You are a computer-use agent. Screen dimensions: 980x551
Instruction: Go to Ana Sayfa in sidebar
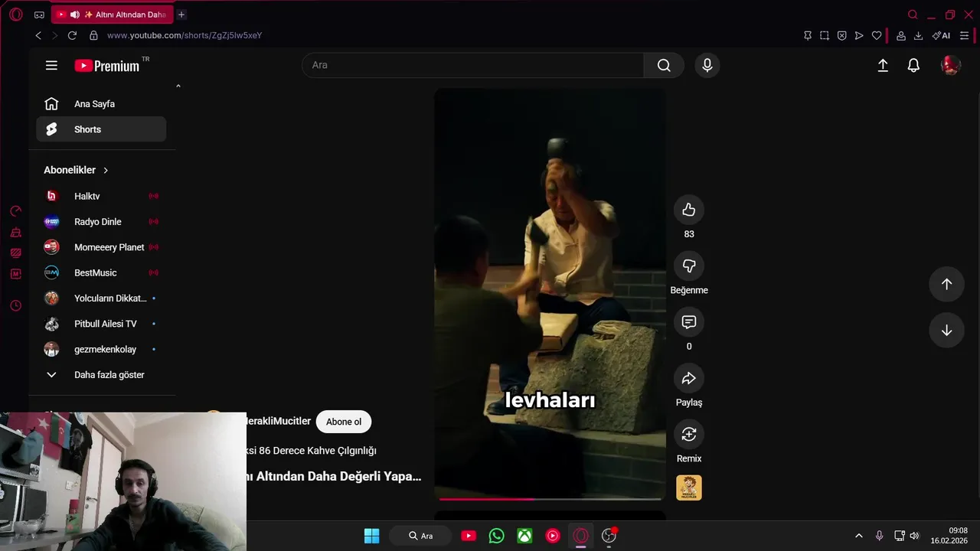(x=101, y=104)
